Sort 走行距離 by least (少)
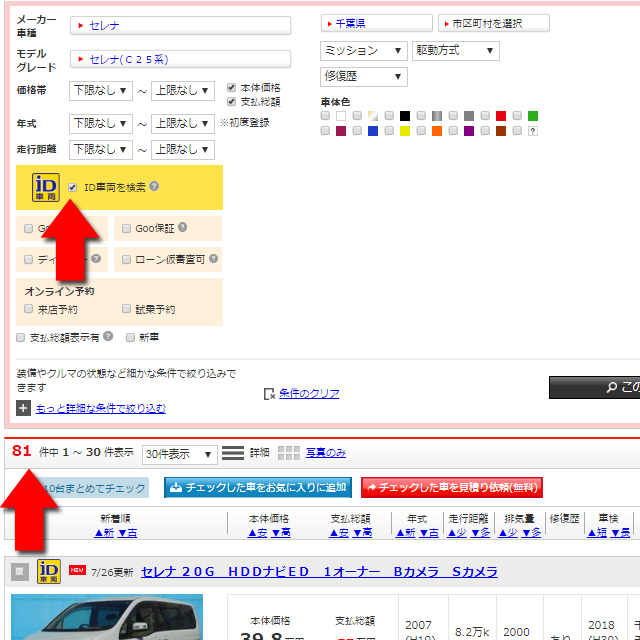The height and width of the screenshot is (640, 640). coord(457,533)
